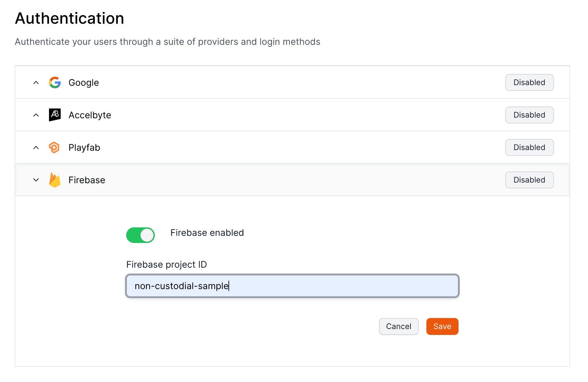Open the Accelbyte settings row

pos(36,115)
